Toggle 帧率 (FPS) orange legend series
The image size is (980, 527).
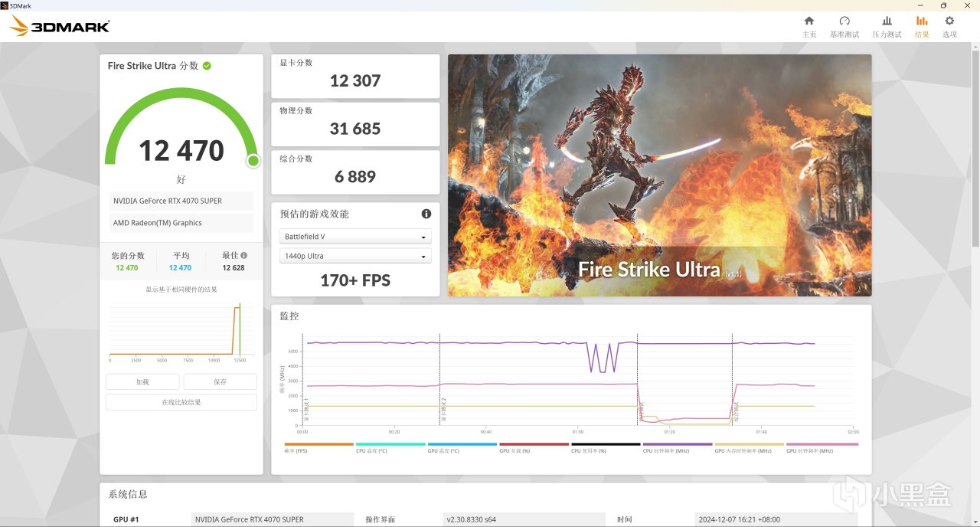(x=318, y=447)
